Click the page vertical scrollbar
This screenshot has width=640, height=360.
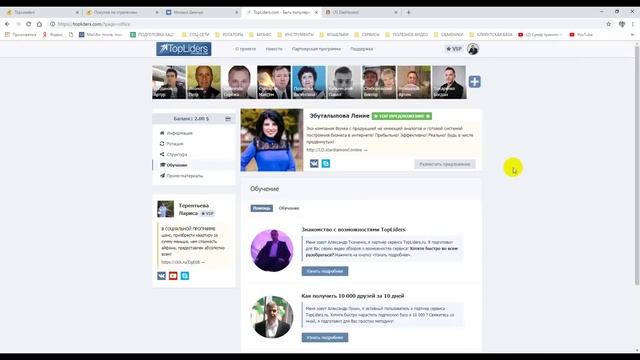(x=637, y=165)
